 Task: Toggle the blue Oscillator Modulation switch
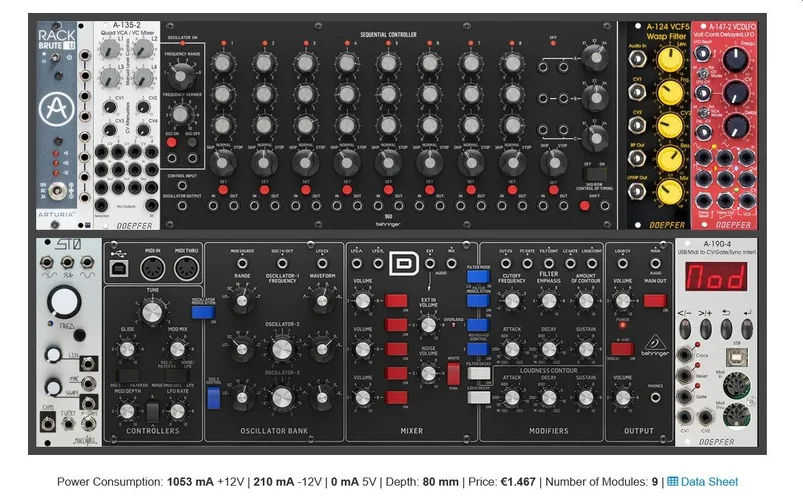coord(203,312)
